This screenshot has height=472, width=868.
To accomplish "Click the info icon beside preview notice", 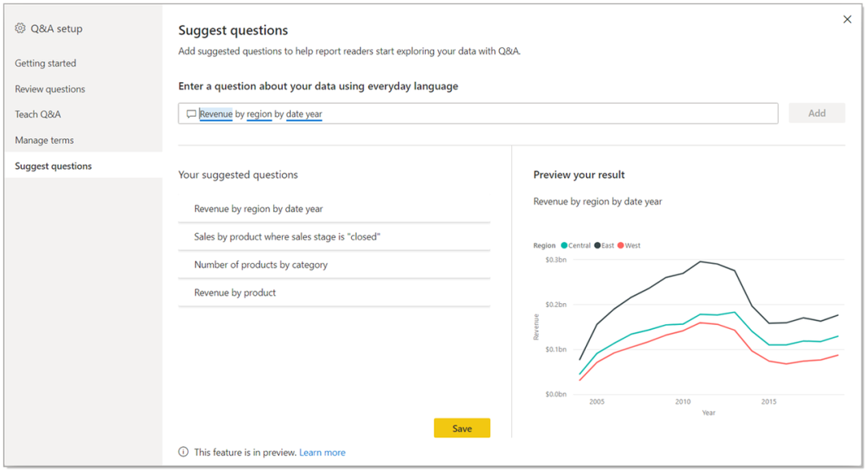I will pyautogui.click(x=184, y=452).
